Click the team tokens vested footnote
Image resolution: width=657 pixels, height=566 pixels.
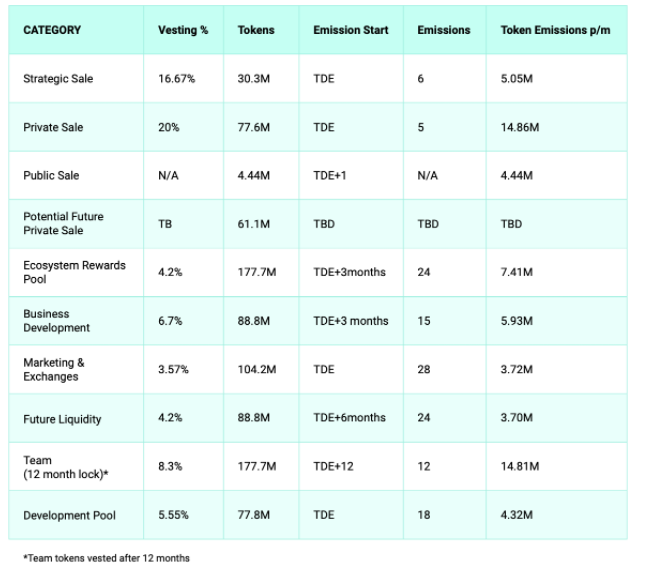click(105, 557)
